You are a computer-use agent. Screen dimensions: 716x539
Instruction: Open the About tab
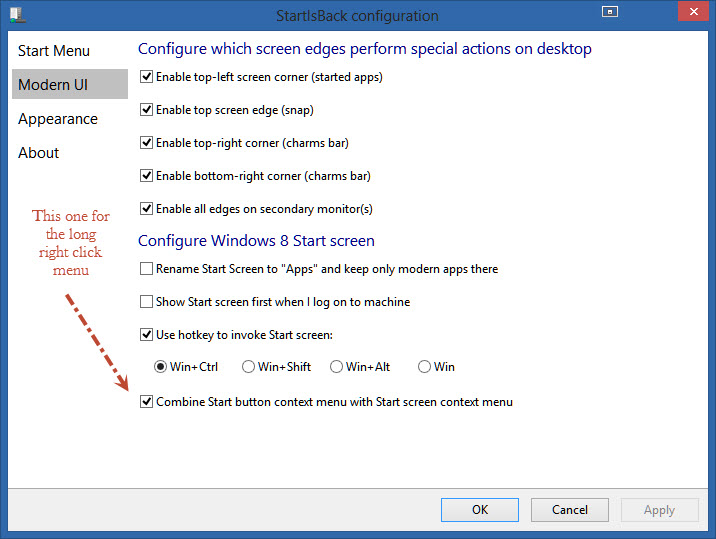(x=39, y=153)
